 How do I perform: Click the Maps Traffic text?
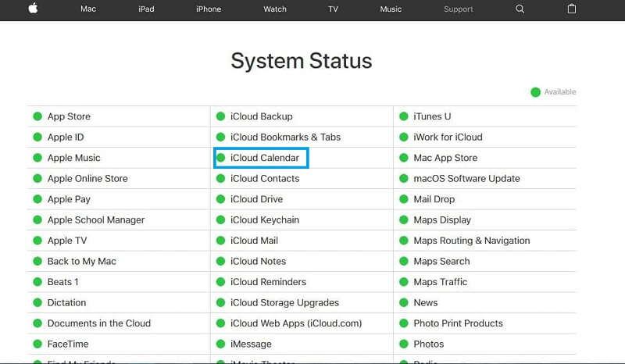441,282
